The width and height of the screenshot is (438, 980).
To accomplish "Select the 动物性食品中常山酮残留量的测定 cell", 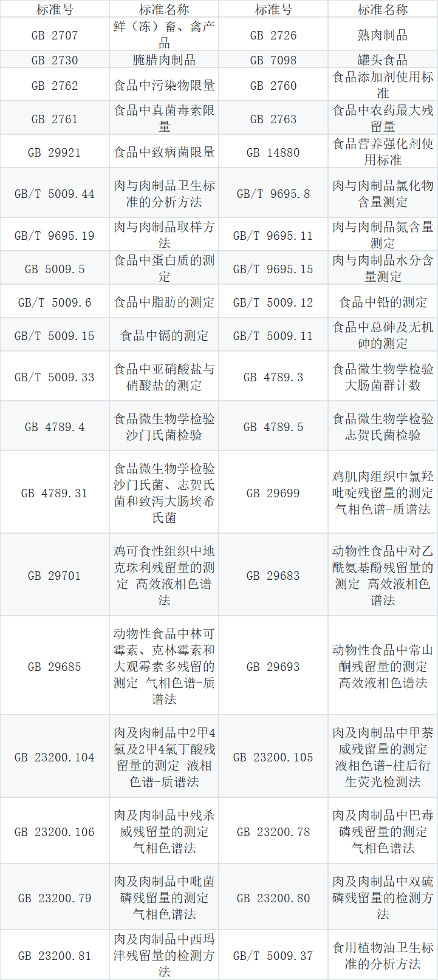I will (x=383, y=666).
